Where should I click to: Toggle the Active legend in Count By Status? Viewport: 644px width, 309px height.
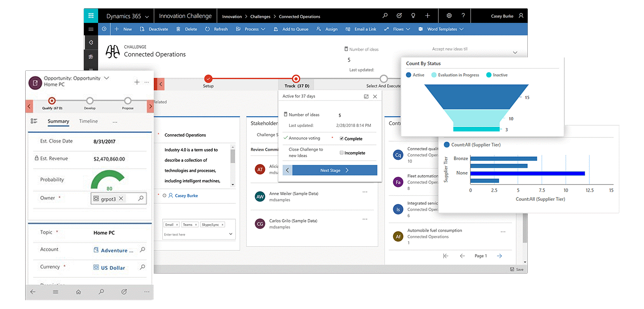tap(415, 75)
